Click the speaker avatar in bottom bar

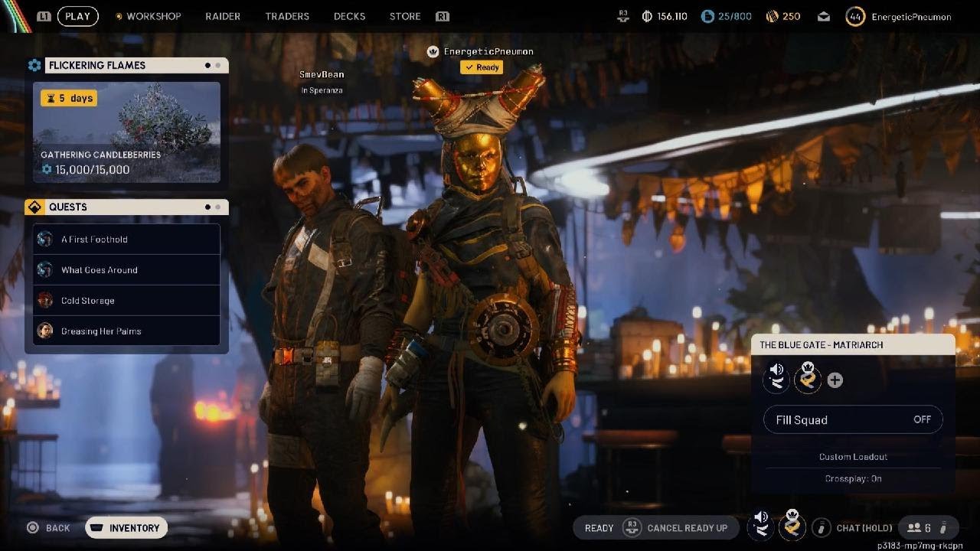point(762,527)
